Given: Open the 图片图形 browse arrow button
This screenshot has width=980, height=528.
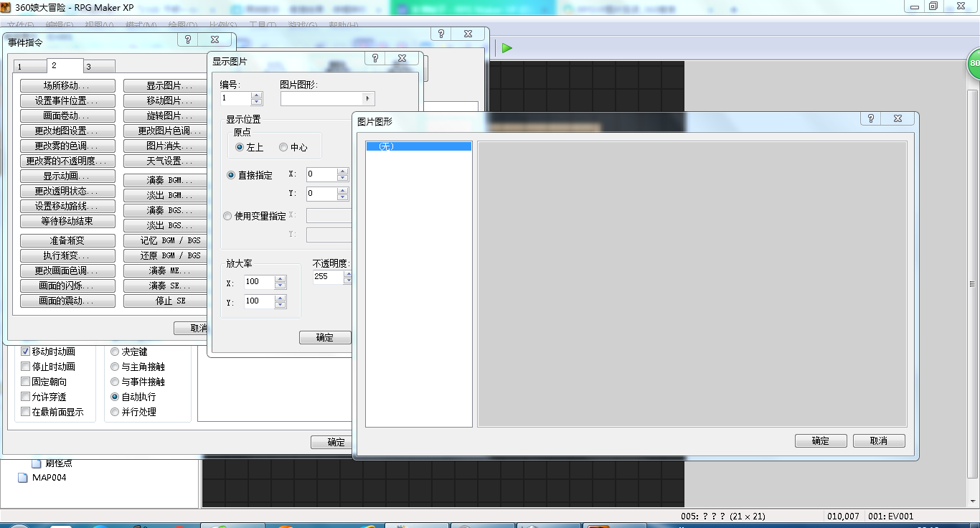Looking at the screenshot, I should pos(368,99).
